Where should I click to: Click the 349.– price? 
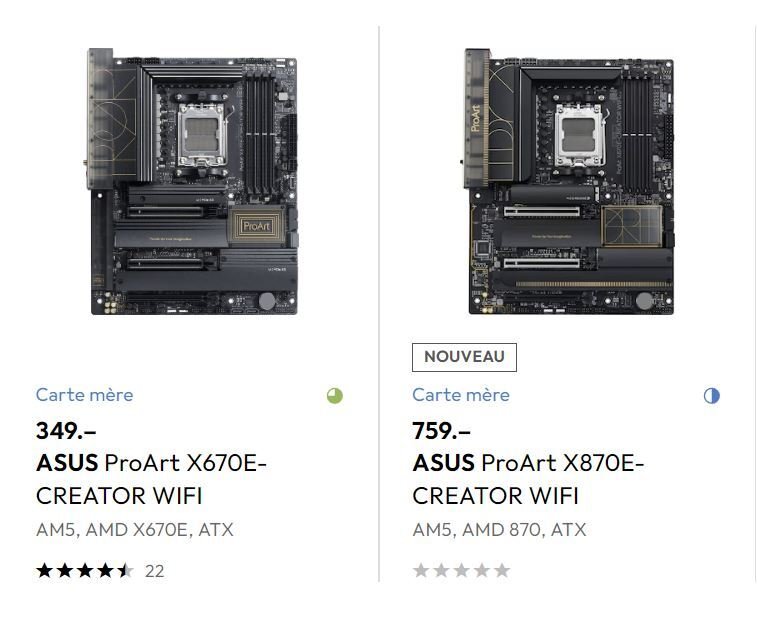click(66, 431)
